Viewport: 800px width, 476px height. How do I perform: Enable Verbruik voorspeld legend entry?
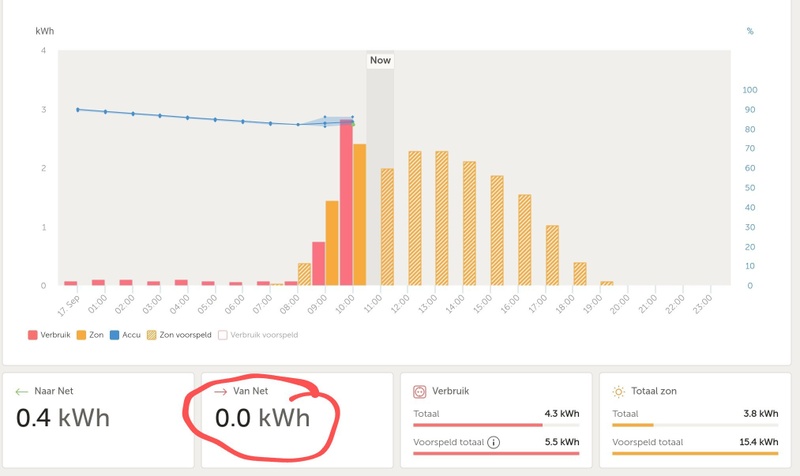pos(258,335)
